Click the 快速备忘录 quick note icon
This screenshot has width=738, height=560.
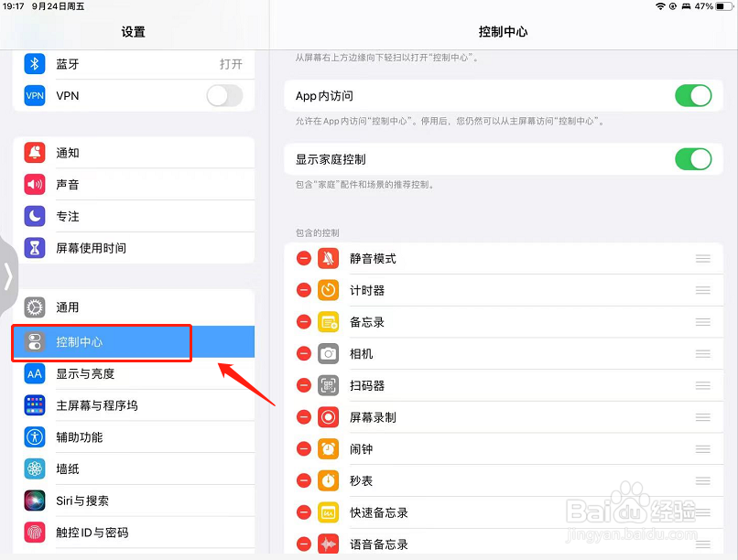[328, 512]
